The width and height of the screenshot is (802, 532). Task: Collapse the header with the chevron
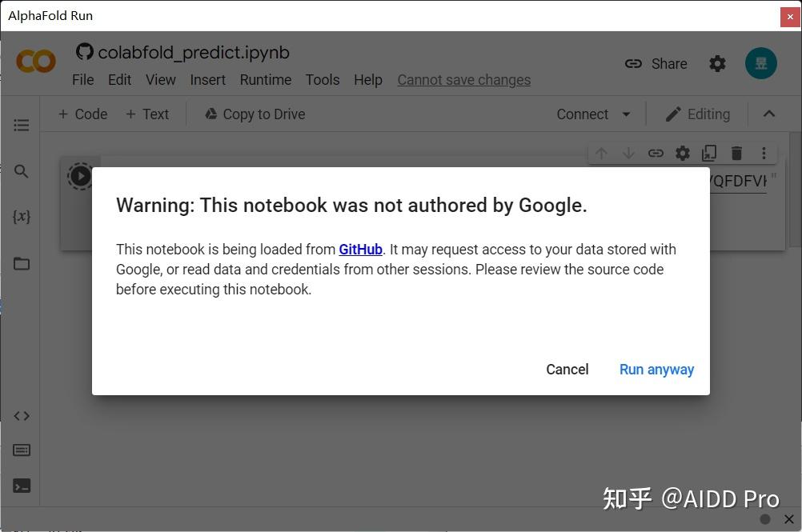[768, 114]
